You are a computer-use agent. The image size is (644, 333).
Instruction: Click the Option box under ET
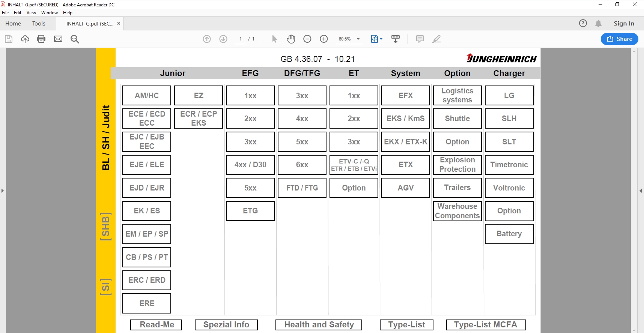tap(354, 188)
